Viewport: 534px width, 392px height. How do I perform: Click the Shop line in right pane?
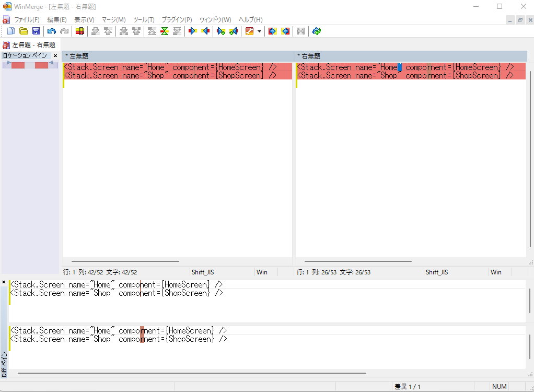coord(411,75)
